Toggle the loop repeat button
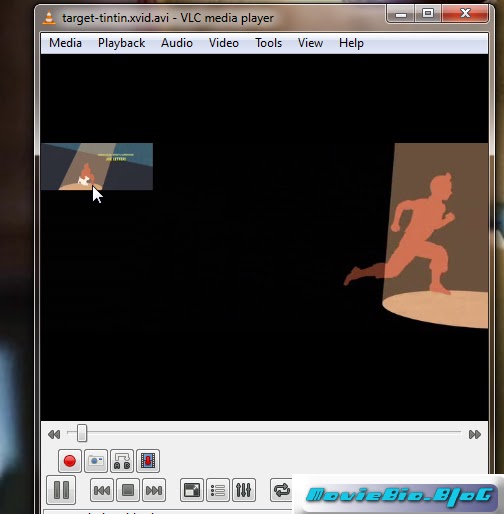The image size is (504, 514). pos(281,490)
